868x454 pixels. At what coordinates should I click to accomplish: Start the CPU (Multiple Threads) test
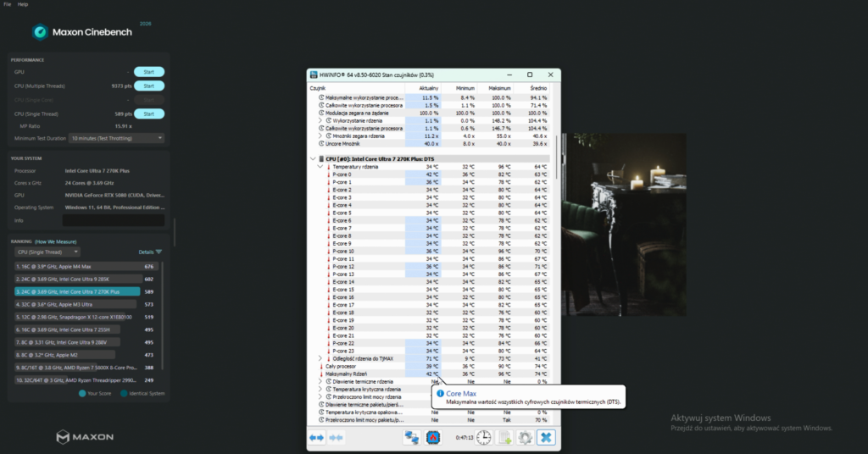(149, 86)
